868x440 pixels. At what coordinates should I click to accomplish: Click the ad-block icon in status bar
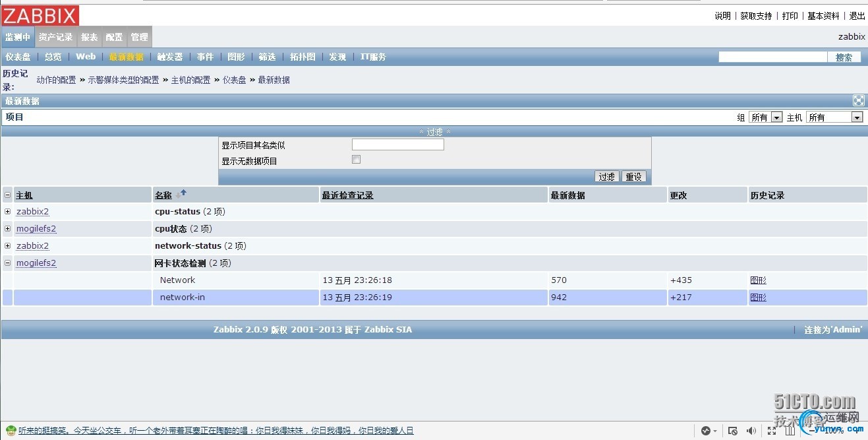[x=733, y=431]
